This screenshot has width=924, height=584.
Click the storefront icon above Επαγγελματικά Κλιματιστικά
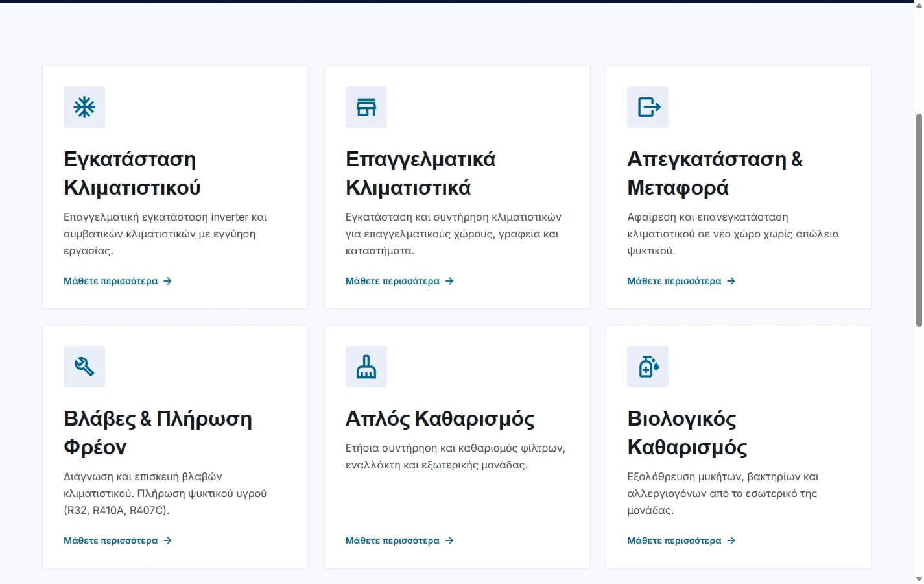[366, 107]
